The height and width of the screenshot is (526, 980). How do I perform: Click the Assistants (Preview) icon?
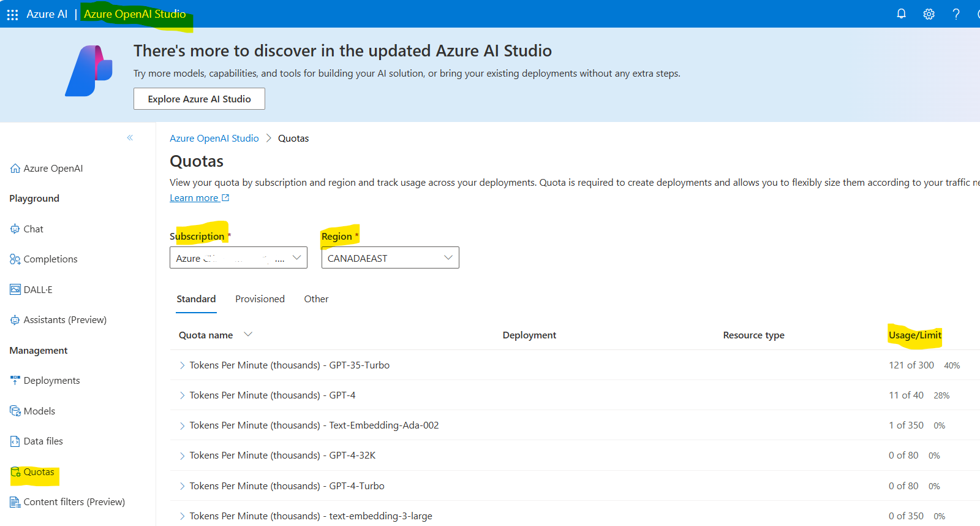[15, 320]
